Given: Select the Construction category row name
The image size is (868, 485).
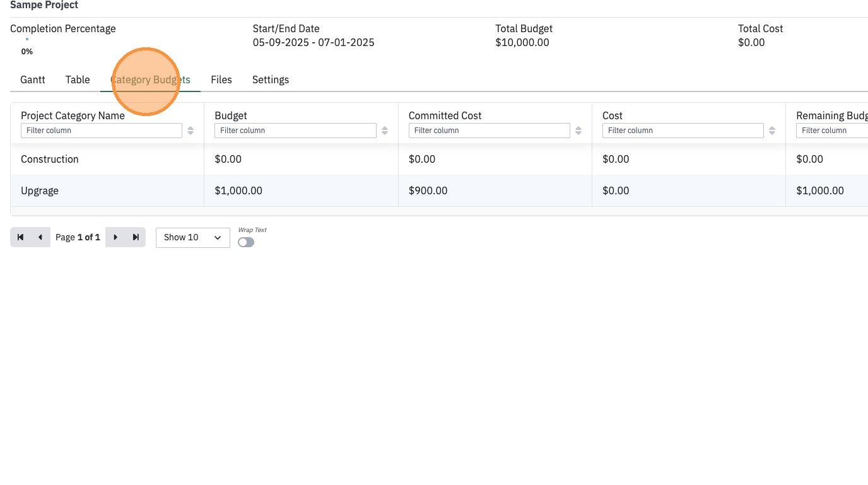Looking at the screenshot, I should pos(50,159).
